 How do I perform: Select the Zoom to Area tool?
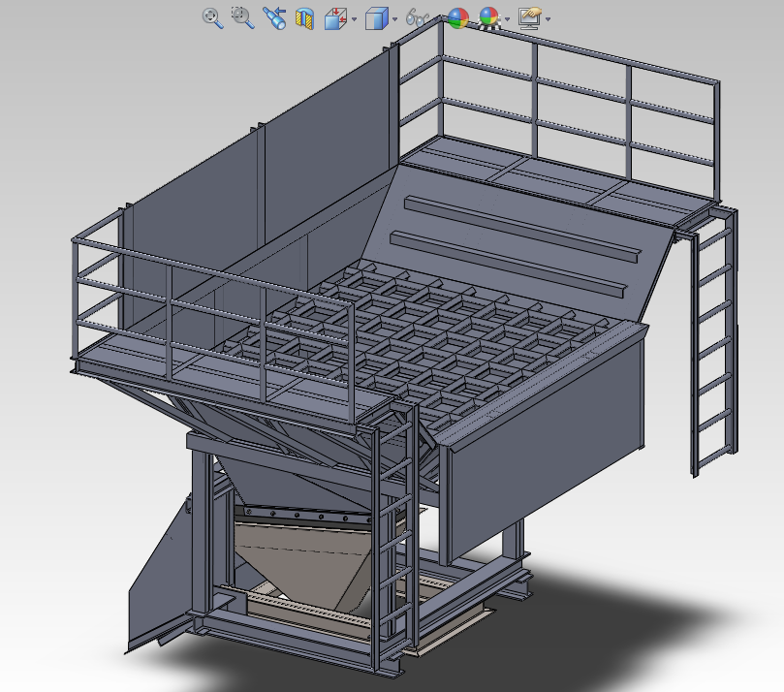(x=242, y=18)
